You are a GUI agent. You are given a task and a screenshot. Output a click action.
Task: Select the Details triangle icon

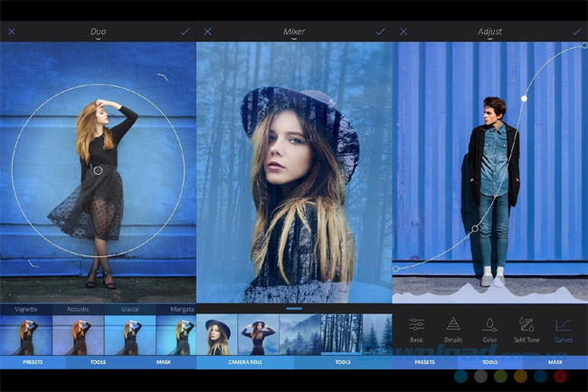point(453,330)
